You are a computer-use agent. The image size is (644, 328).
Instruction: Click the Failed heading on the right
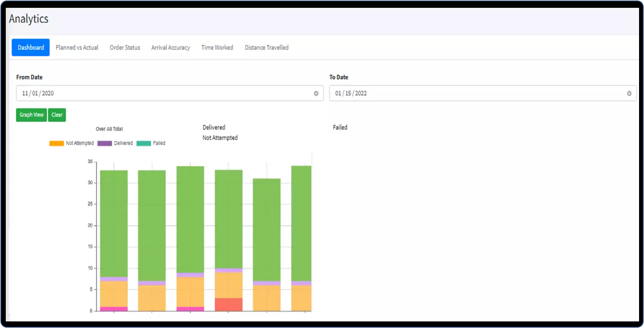click(x=340, y=127)
